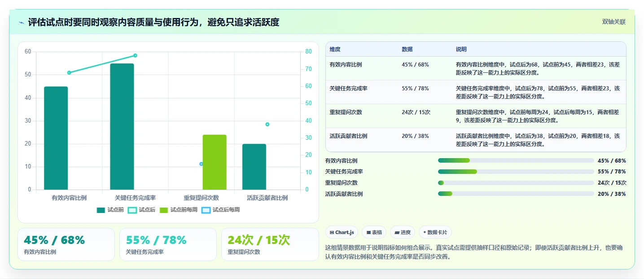644x279 pixels.
Task: Select the 表格 tag
Action: pos(374,232)
